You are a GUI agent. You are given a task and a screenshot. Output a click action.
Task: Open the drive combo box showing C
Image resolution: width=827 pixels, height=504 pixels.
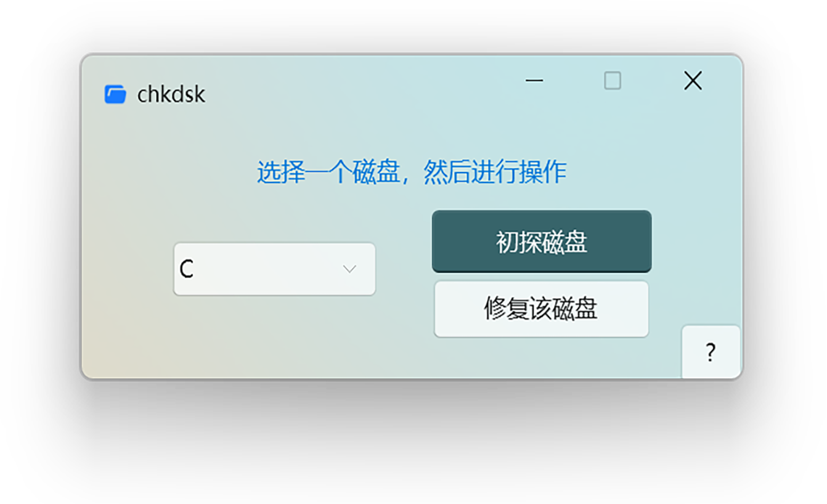274,269
